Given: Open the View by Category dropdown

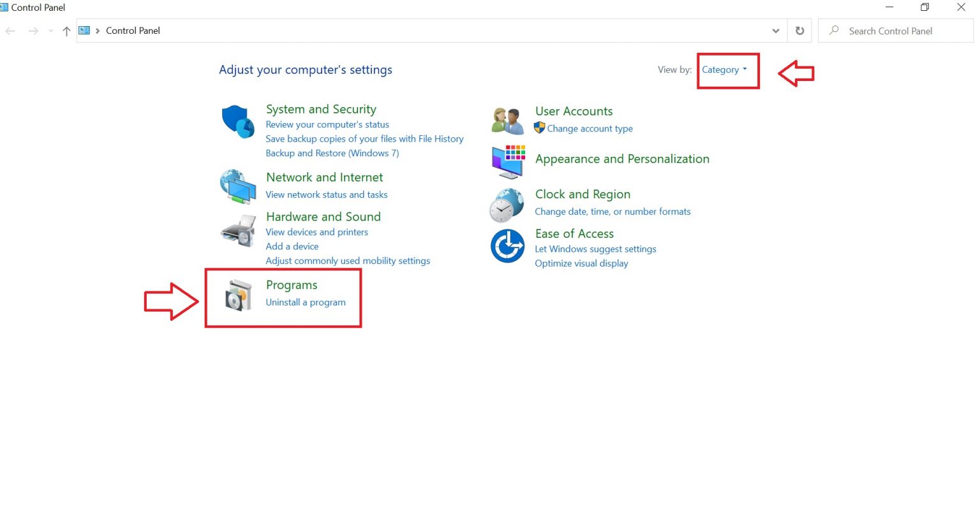Looking at the screenshot, I should pyautogui.click(x=724, y=70).
